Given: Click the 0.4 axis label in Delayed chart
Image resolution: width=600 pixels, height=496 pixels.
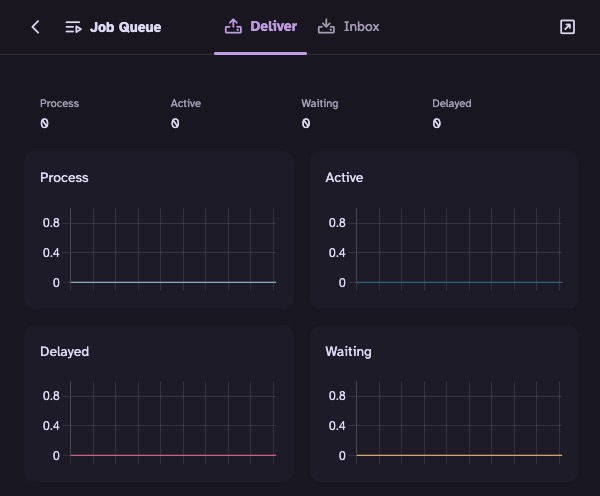Looking at the screenshot, I should (51, 426).
